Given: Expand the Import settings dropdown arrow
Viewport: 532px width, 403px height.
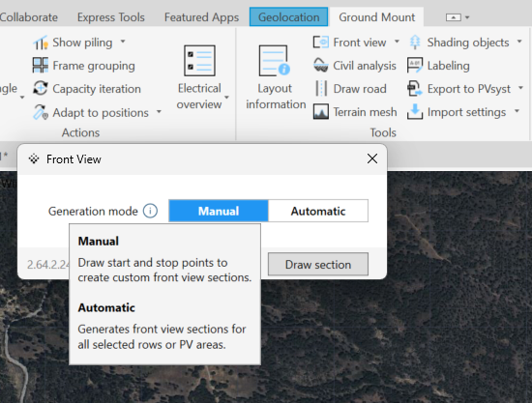Looking at the screenshot, I should click(x=517, y=111).
